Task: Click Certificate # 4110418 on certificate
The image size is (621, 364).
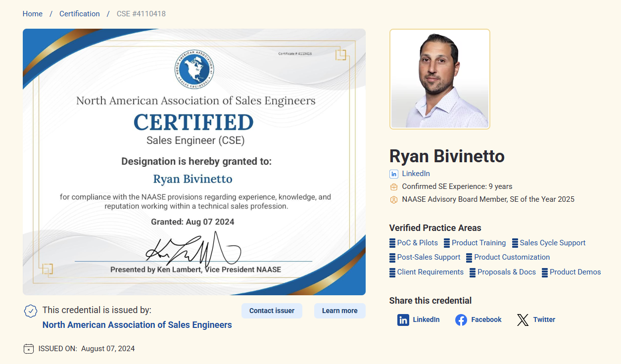Action: tap(295, 53)
